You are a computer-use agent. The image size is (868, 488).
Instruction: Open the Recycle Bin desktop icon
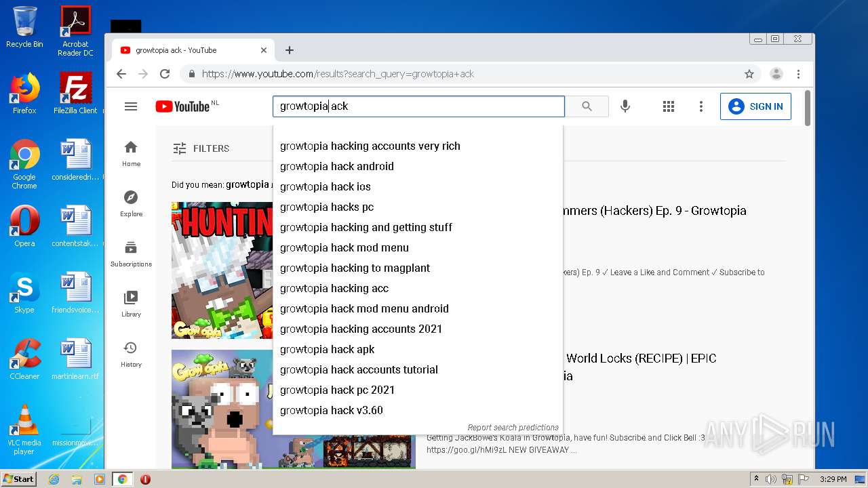24,27
